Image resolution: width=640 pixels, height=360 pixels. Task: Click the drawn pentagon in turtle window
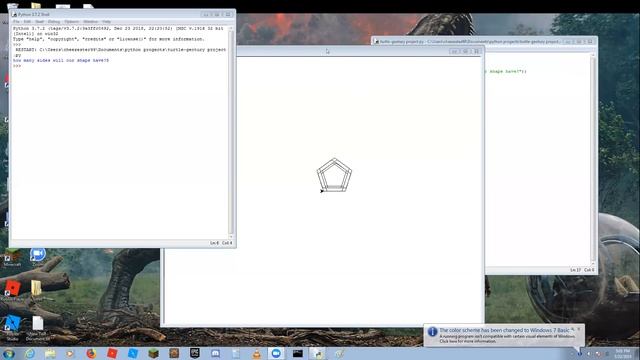pos(334,175)
